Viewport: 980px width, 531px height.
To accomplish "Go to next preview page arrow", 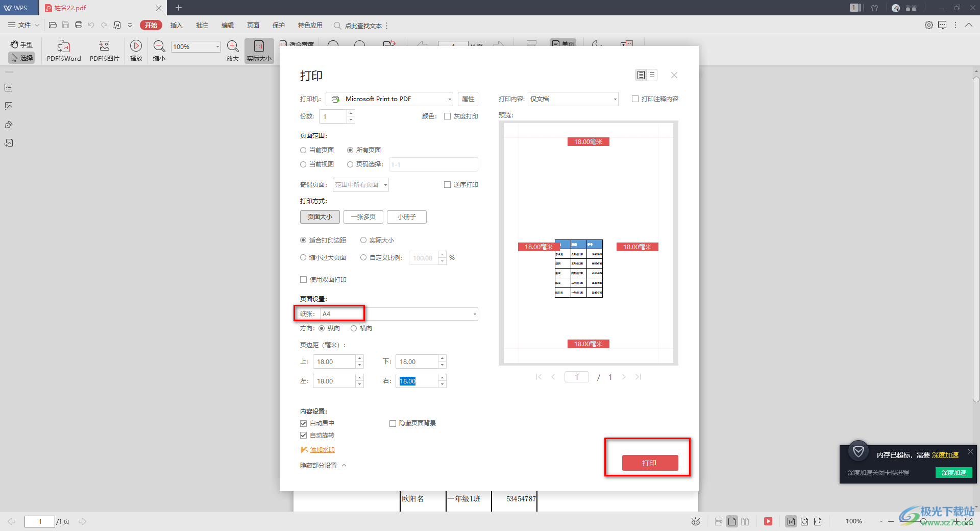I will click(x=624, y=377).
